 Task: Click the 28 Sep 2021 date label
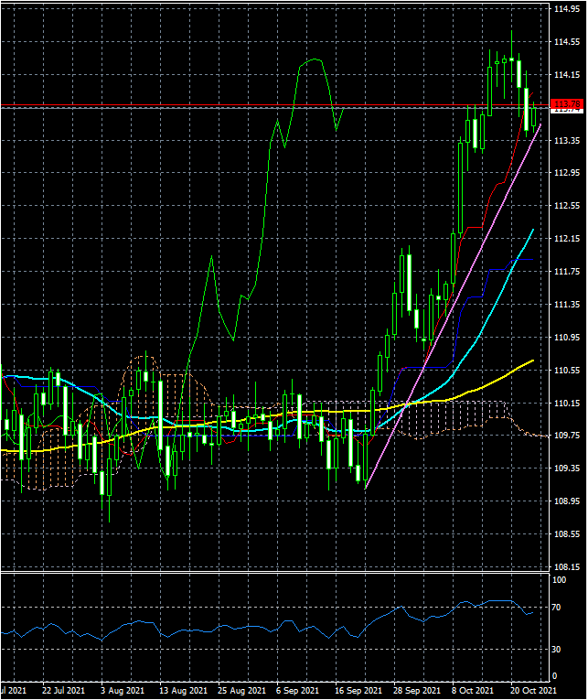(x=417, y=690)
